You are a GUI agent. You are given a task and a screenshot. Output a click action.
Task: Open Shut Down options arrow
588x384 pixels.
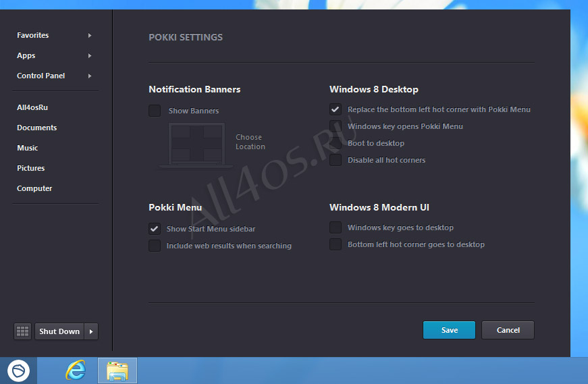click(91, 331)
